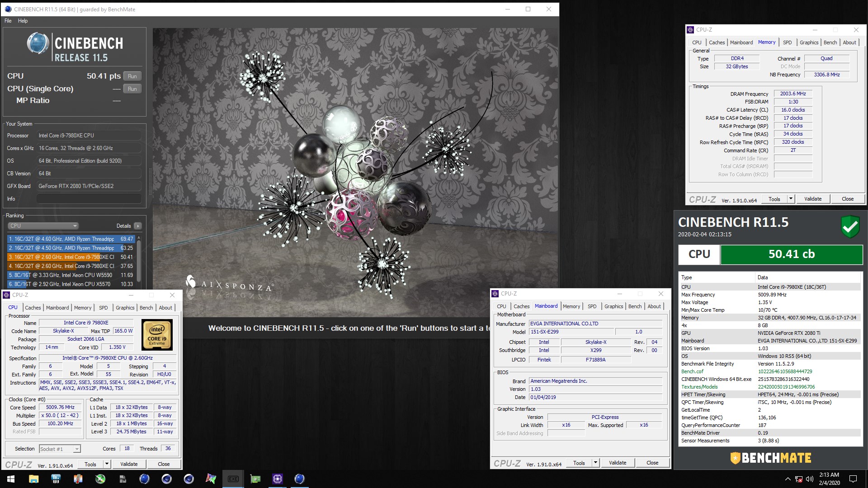This screenshot has height=488, width=868.
Task: Expand Tools dropdown arrow in Memory CPU-Z
Action: [791, 199]
